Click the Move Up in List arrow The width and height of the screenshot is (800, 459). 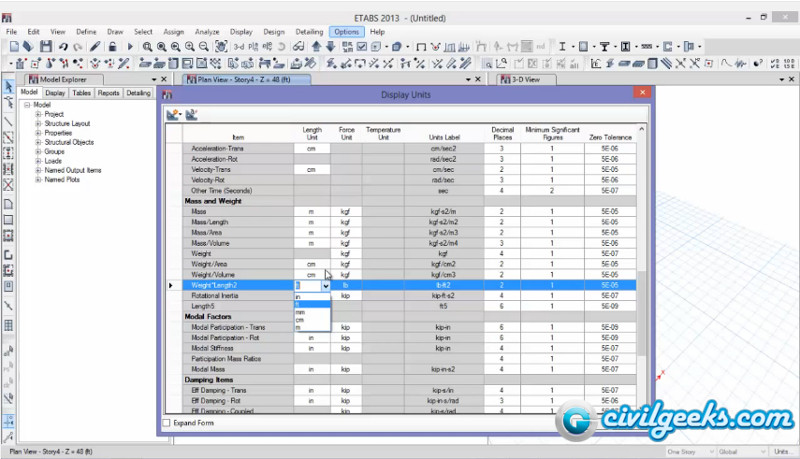(x=317, y=46)
